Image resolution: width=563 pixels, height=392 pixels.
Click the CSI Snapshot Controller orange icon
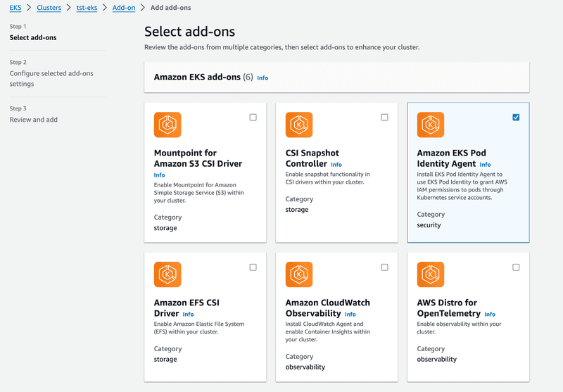click(x=298, y=125)
